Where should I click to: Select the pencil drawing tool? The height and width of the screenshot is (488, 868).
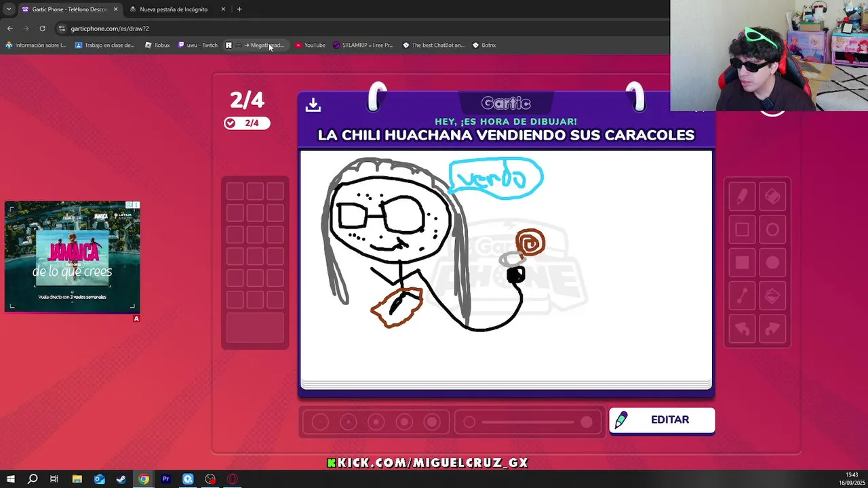742,197
